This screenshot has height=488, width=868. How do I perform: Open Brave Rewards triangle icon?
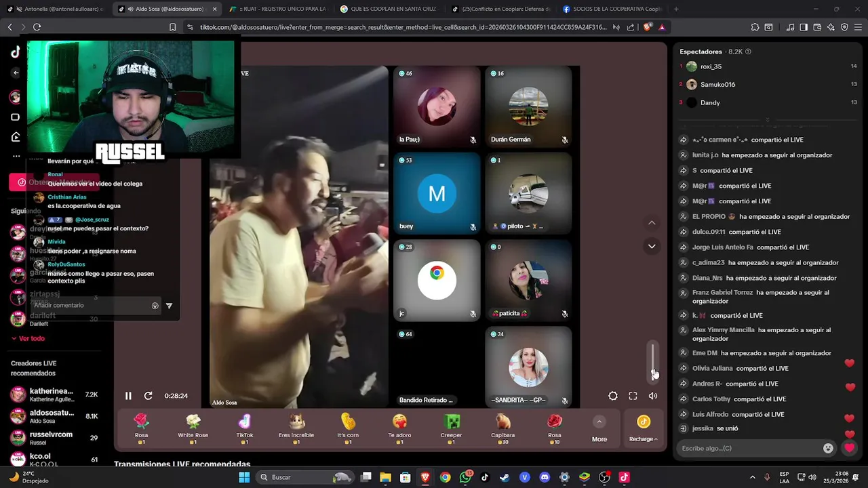click(x=662, y=27)
